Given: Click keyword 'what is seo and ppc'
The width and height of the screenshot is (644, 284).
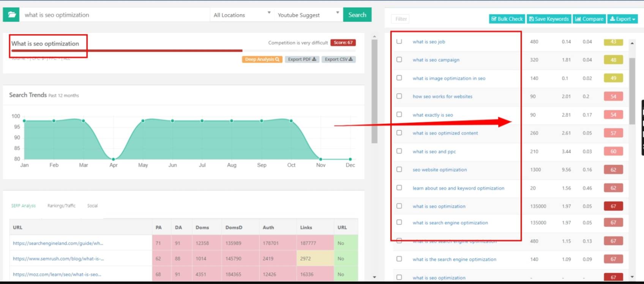Looking at the screenshot, I should point(434,151).
